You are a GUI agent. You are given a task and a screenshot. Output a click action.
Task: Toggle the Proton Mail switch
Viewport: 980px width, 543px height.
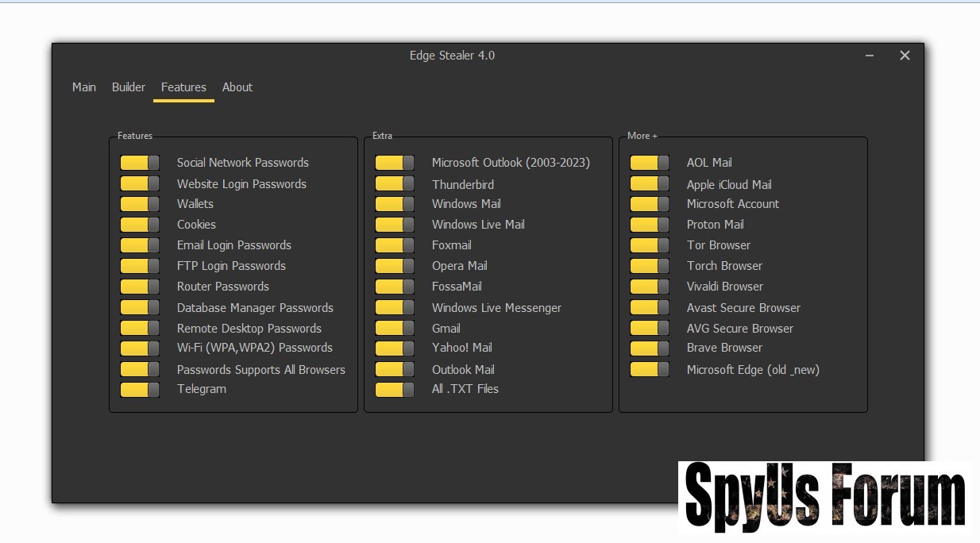tap(650, 225)
